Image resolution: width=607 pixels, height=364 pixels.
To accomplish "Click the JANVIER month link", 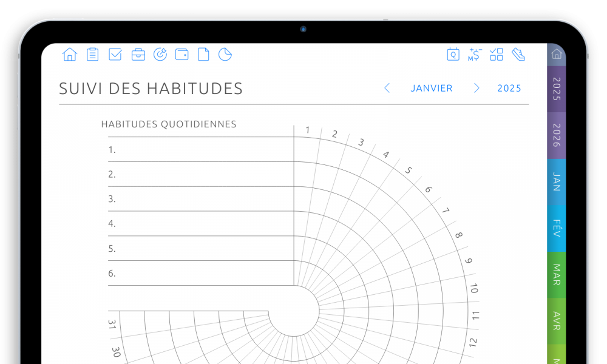I will coord(431,88).
